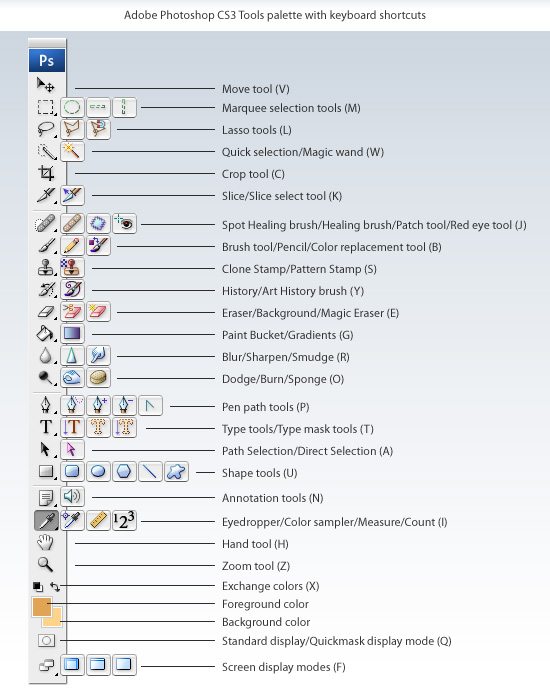Activate the Magic Wand tool
Viewport: 550px width, 700px height.
[x=72, y=151]
